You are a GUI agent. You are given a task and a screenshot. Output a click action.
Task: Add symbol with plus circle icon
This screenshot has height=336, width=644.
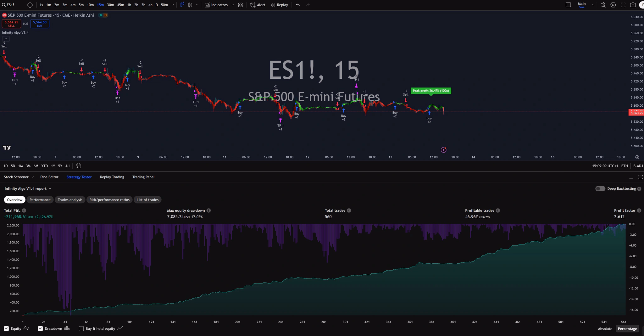coord(30,5)
